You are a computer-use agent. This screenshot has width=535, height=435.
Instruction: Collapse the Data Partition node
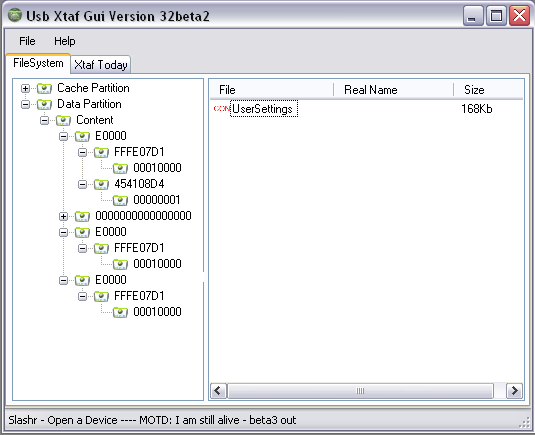coord(25,104)
